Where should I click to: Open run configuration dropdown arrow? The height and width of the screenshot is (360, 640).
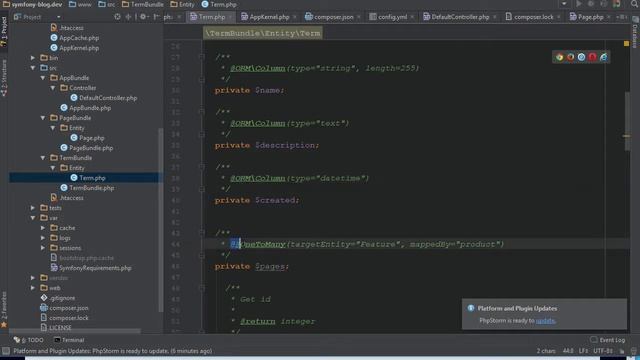click(564, 4)
